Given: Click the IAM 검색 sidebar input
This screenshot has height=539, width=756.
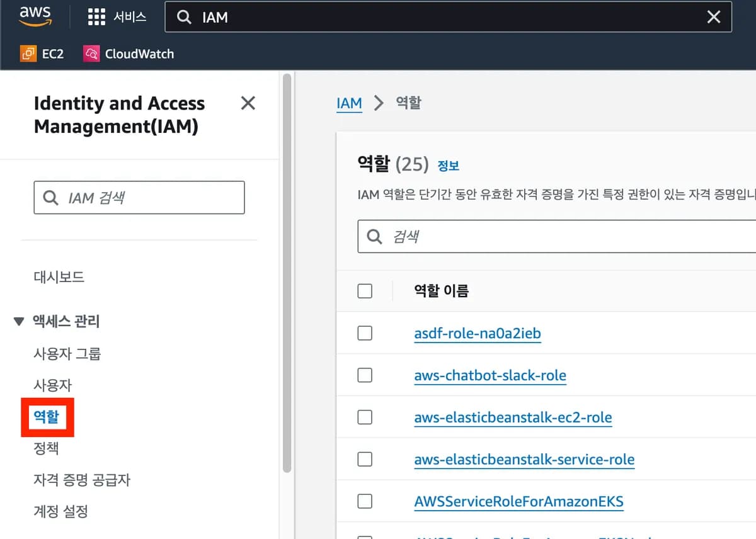Looking at the screenshot, I should pos(139,198).
